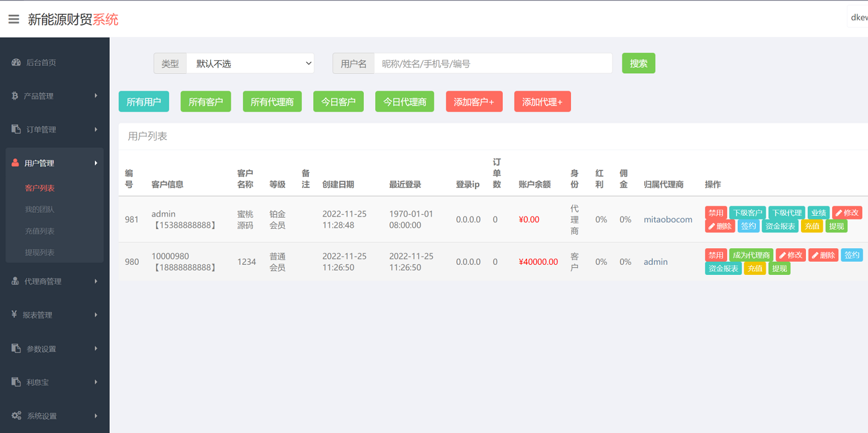Click 成为代理商 button for user 980
The height and width of the screenshot is (433, 868).
pyautogui.click(x=751, y=255)
